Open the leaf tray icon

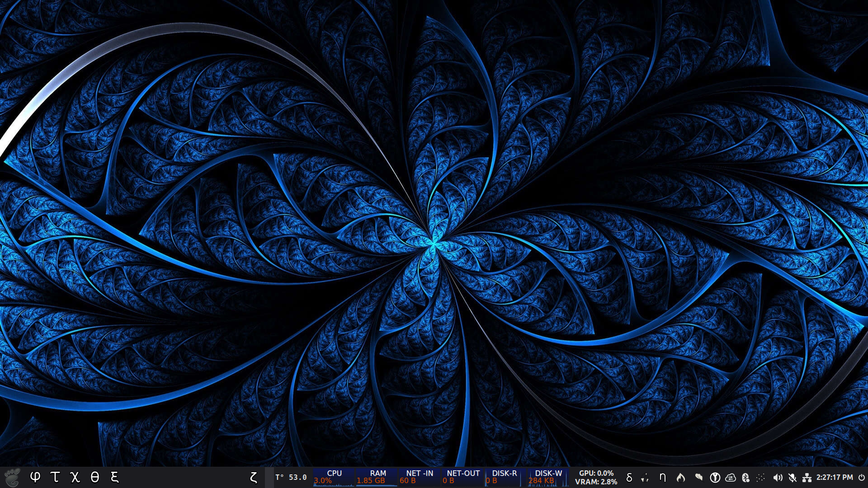[699, 477]
